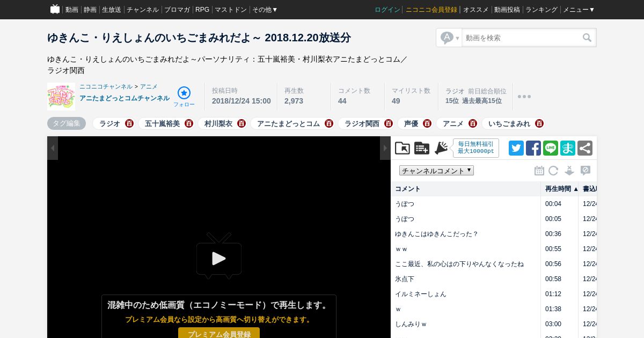
Task: Click the megaphone advertise icon
Action: [441, 148]
